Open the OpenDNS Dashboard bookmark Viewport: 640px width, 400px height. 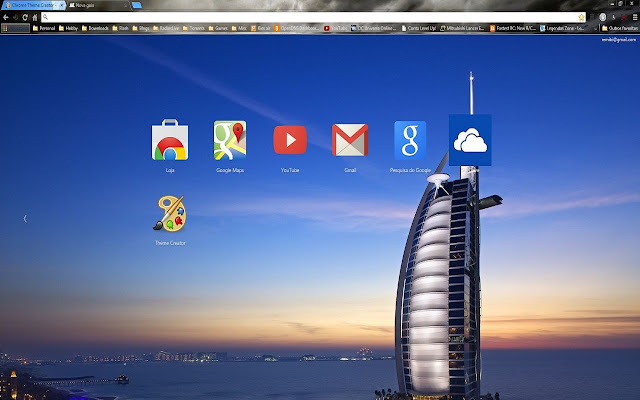point(297,28)
